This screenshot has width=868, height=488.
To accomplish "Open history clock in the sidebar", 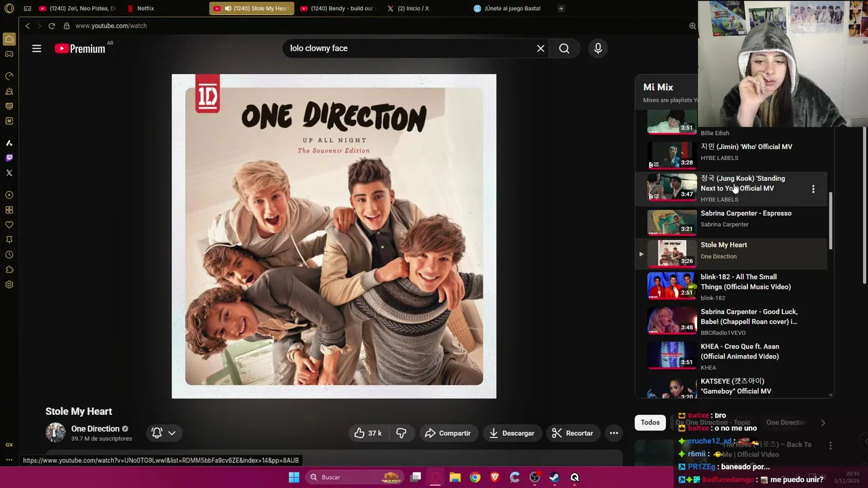I will coord(9,255).
